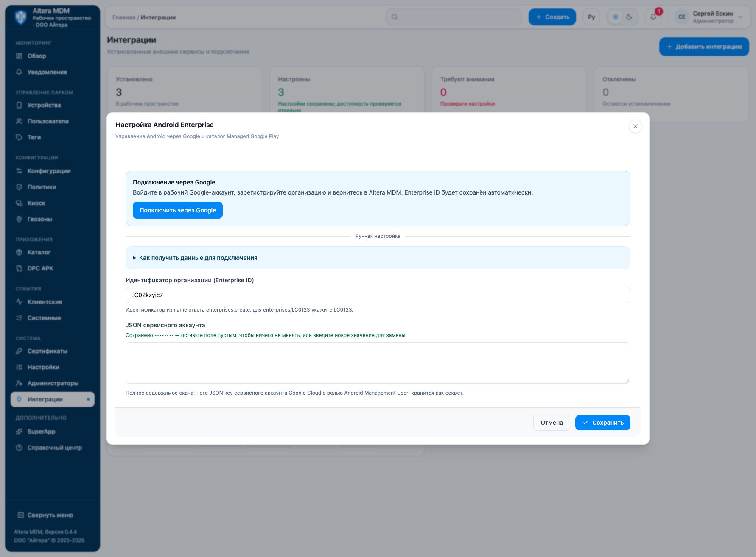Click the Киоск icon in sidebar
756x557 pixels.
pos(19,203)
